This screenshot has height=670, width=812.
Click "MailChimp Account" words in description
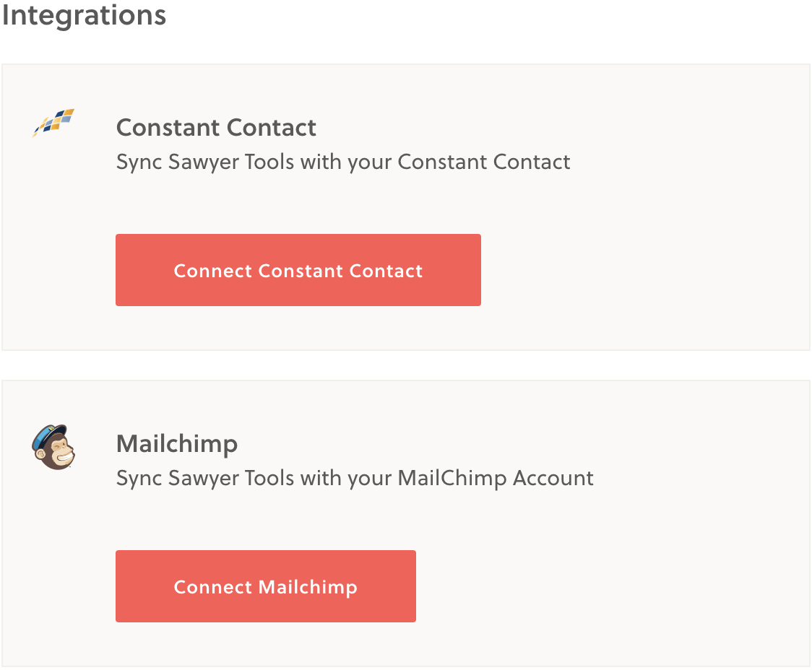[496, 479]
